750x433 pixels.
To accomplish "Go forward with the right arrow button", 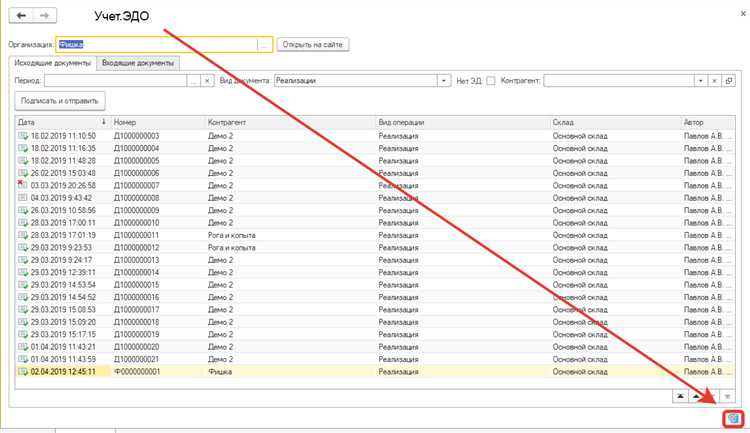I will [x=44, y=16].
